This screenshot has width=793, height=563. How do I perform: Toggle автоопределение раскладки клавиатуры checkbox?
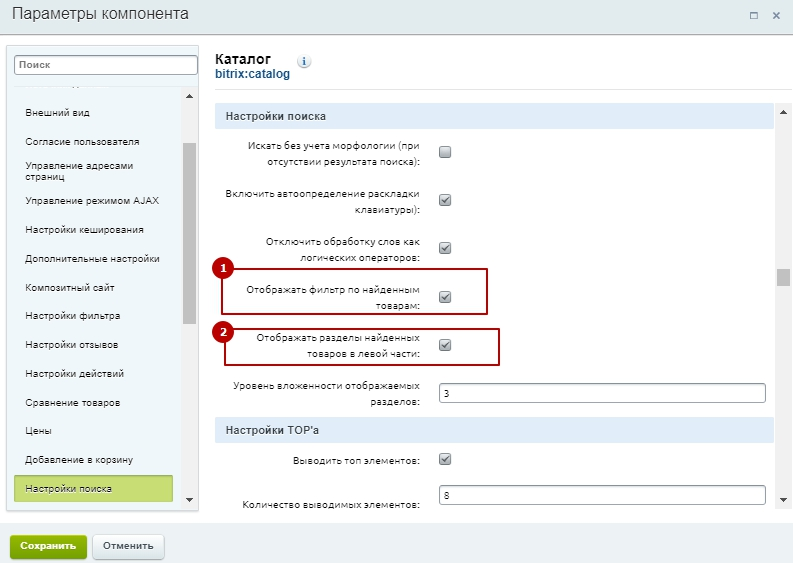(x=445, y=200)
